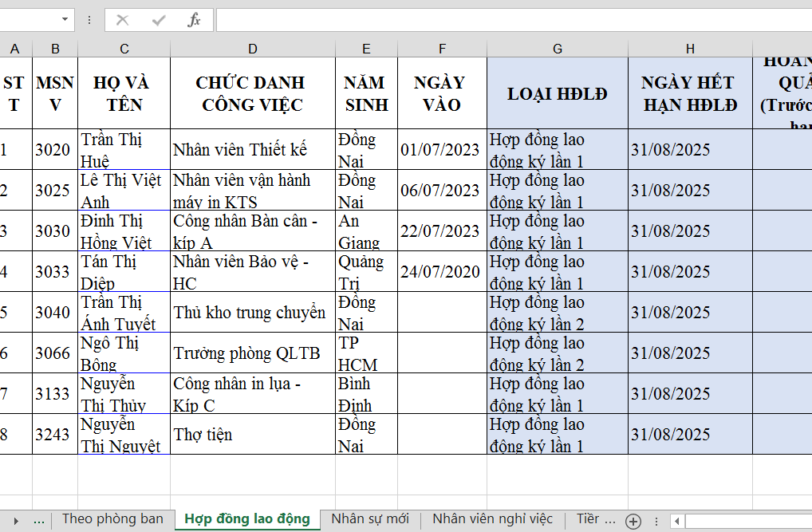The width and height of the screenshot is (812, 532).
Task: Select the Đinh Thị Hồng Việt cell
Action: [x=124, y=231]
